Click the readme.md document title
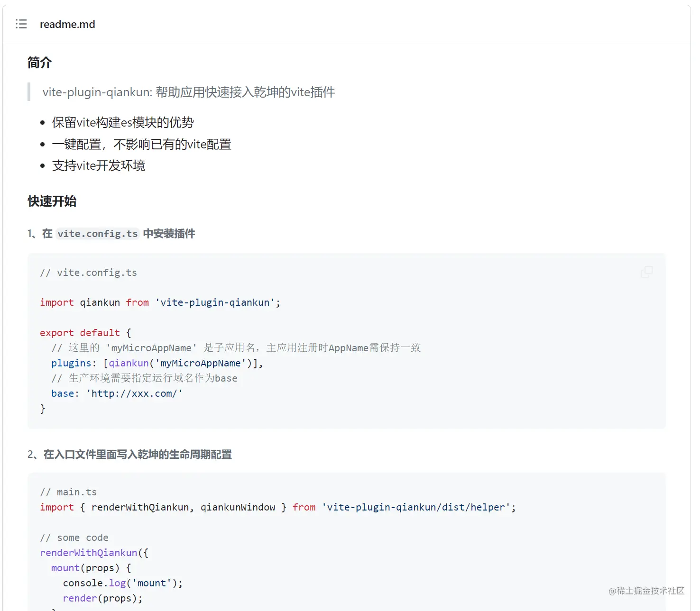The width and height of the screenshot is (700, 611). [67, 24]
